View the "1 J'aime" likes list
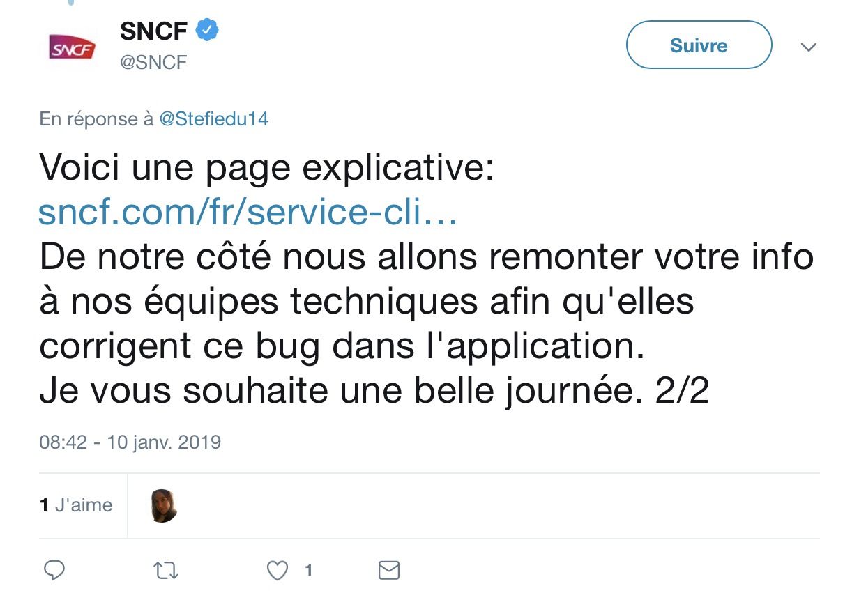The height and width of the screenshot is (616, 859). coord(76,505)
